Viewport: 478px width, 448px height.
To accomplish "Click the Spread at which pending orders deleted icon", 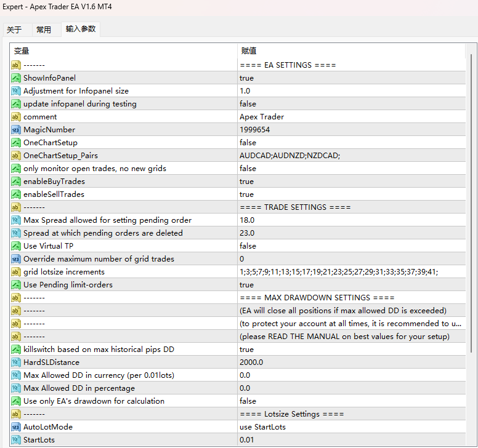I will coord(16,233).
